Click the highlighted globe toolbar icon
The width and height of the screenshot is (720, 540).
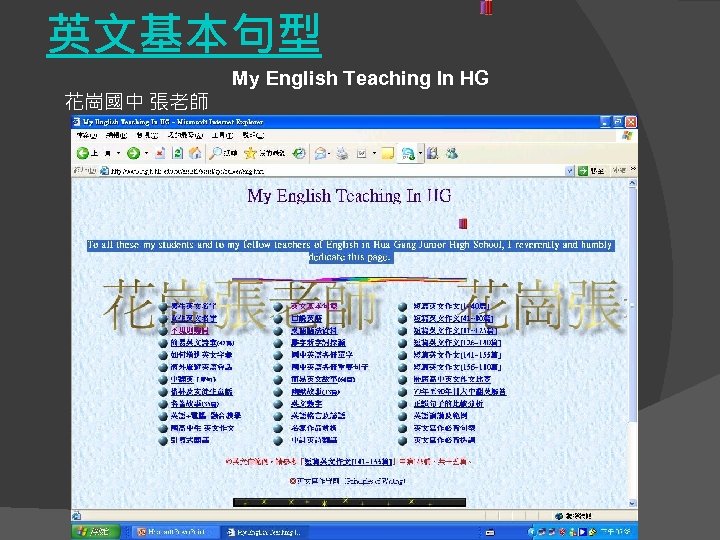tap(408, 154)
